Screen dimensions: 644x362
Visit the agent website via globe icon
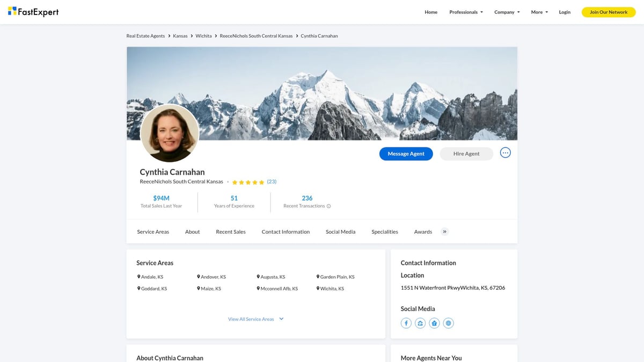(448, 323)
